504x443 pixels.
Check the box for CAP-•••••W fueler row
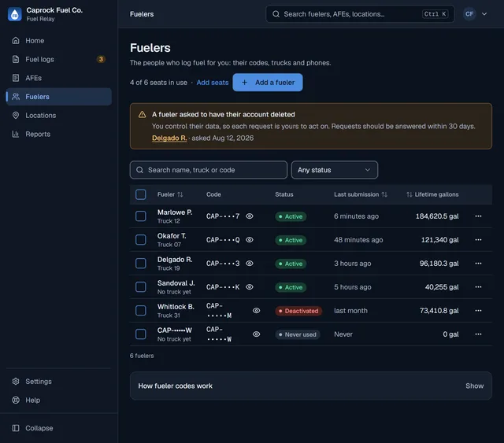(141, 334)
